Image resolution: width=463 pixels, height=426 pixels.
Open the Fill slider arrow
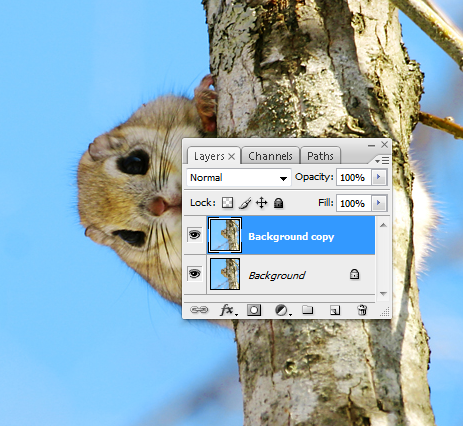(x=379, y=203)
